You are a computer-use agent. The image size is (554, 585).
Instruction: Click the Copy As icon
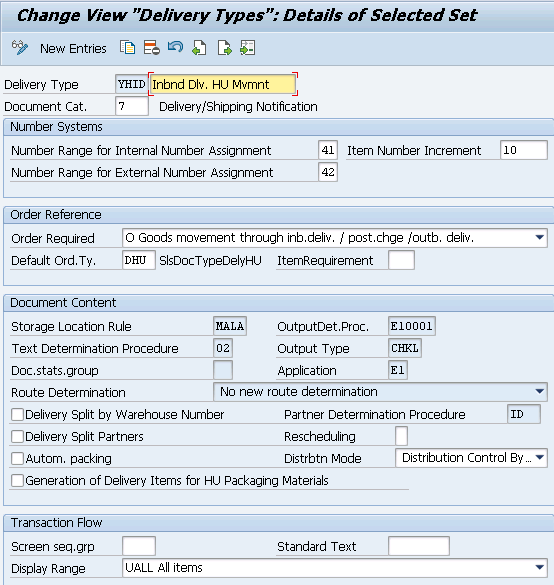[127, 48]
